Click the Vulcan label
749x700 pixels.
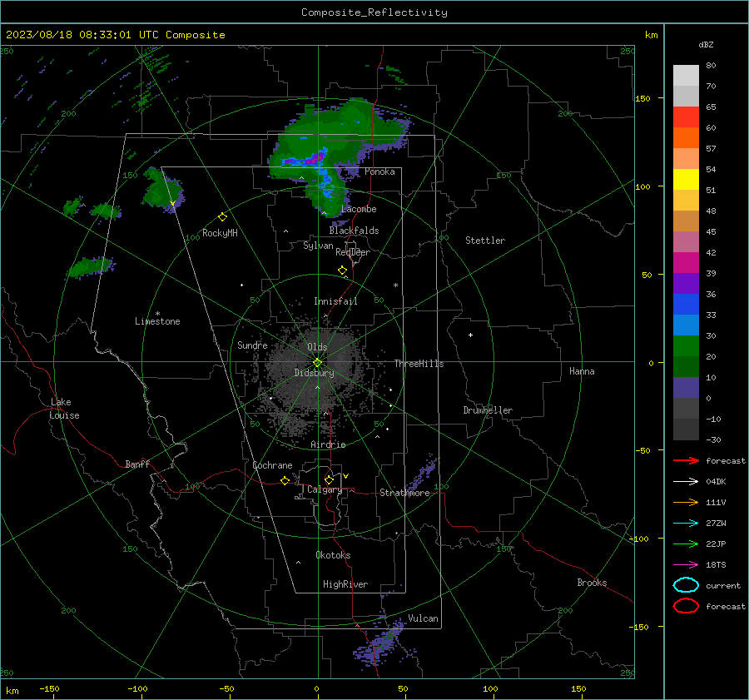pyautogui.click(x=424, y=618)
